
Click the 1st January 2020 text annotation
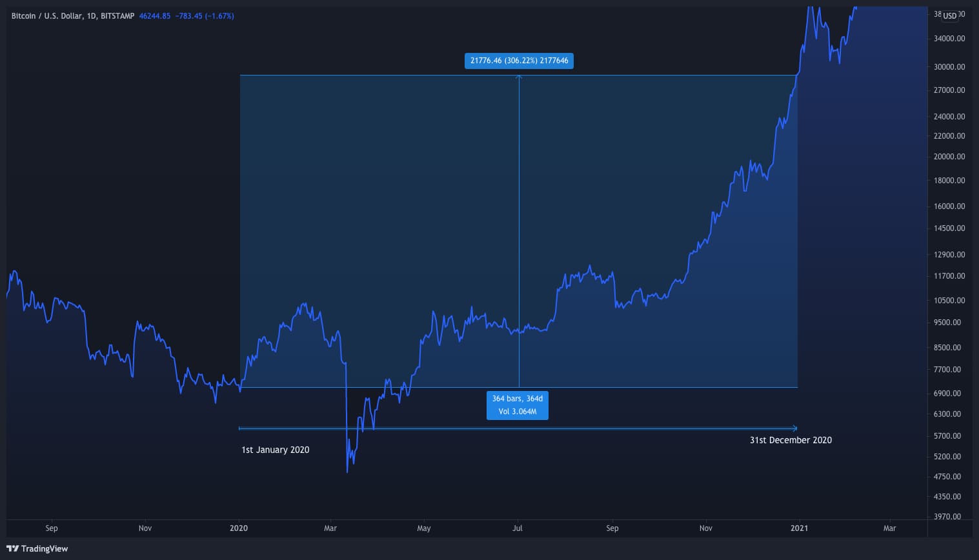[275, 450]
